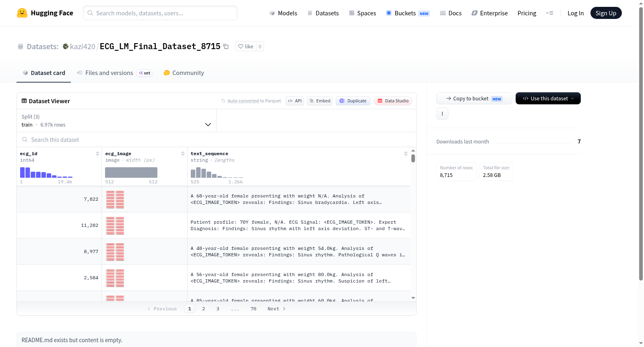Sort the ecg_image column
Viewport: 644px width, 347px height.
(183, 154)
